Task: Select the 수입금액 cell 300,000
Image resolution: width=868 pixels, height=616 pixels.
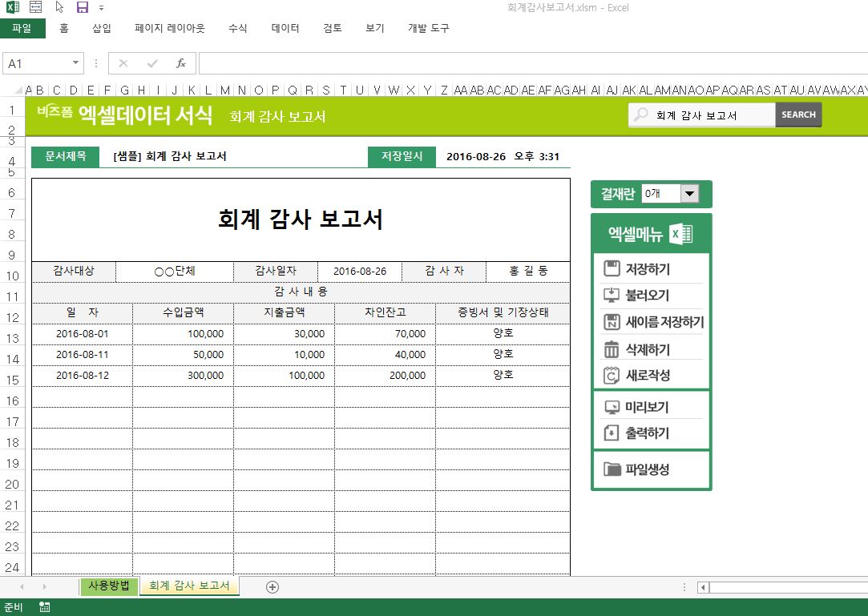Action: (184, 375)
